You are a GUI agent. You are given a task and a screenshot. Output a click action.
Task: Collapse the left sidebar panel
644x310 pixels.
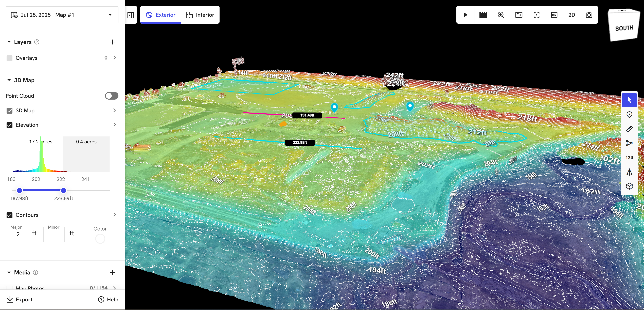pos(131,15)
